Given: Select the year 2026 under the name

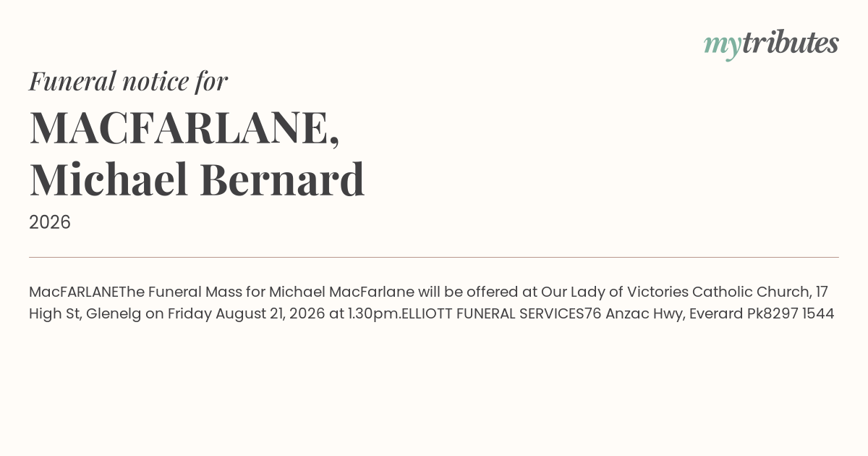Looking at the screenshot, I should pyautogui.click(x=50, y=222).
